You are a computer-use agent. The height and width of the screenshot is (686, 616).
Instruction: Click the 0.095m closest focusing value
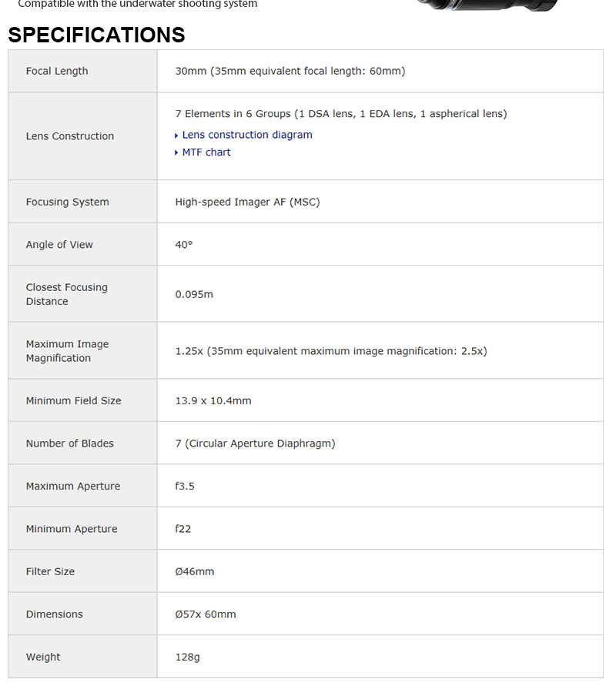[x=194, y=294]
